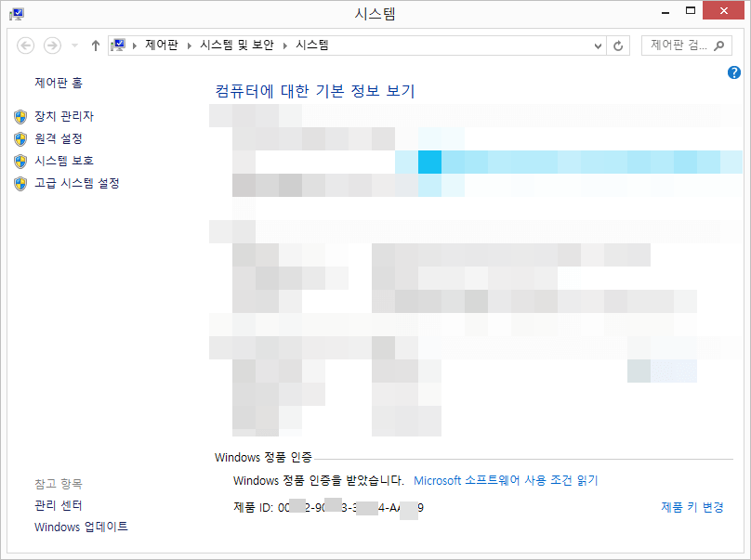Click the system icon in title bar
The height and width of the screenshot is (560, 751).
tap(17, 14)
